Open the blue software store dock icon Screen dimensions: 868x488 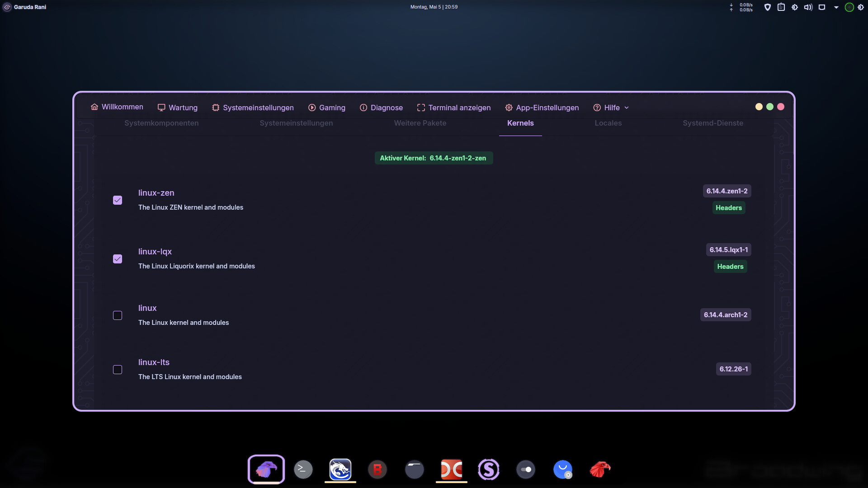[563, 469]
